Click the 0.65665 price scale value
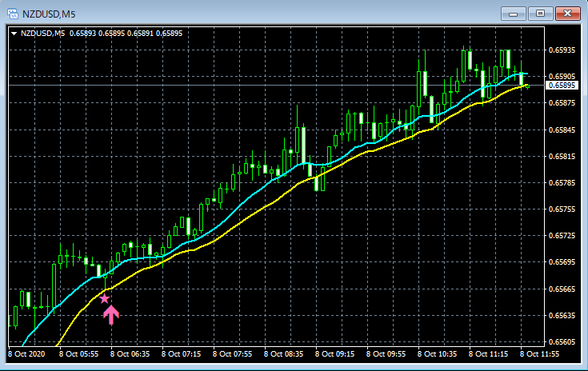588x371 pixels. point(562,289)
